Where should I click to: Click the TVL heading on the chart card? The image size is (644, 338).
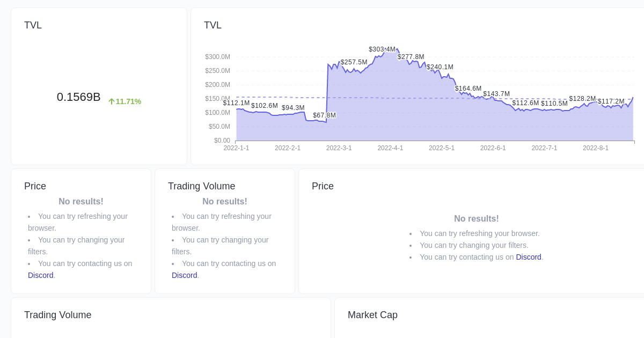[213, 25]
